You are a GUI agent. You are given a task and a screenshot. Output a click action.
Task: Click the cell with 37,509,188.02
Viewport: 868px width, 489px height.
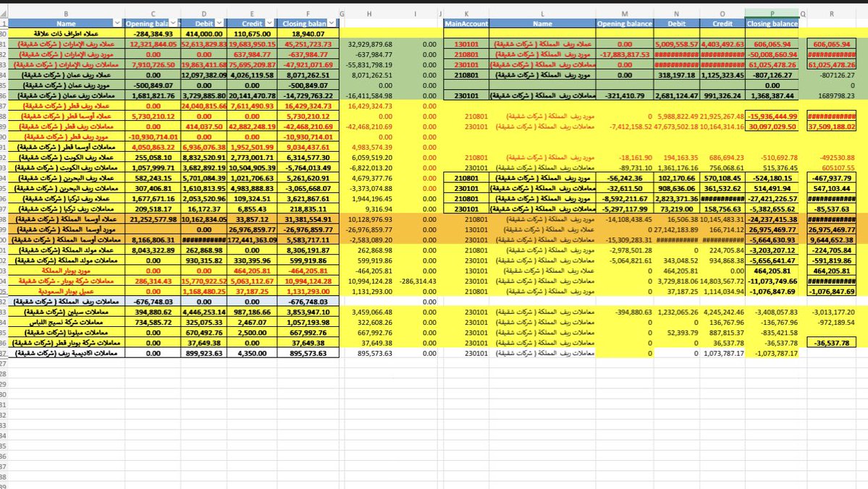pos(832,127)
